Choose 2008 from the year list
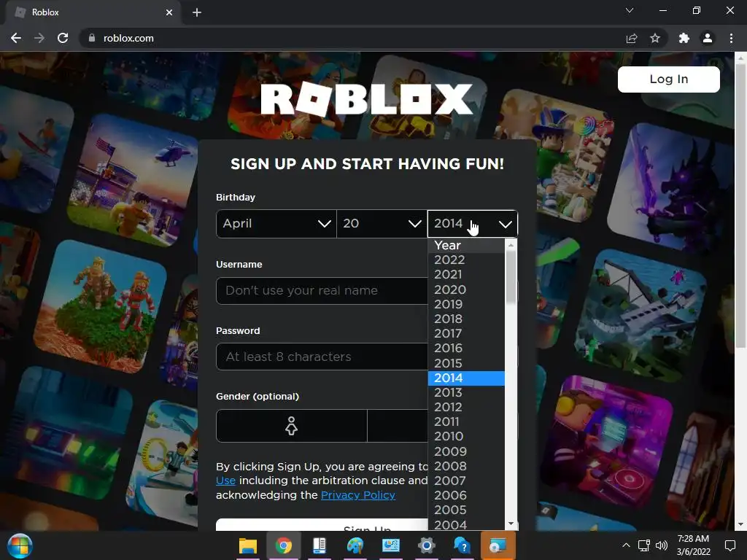 [466, 466]
